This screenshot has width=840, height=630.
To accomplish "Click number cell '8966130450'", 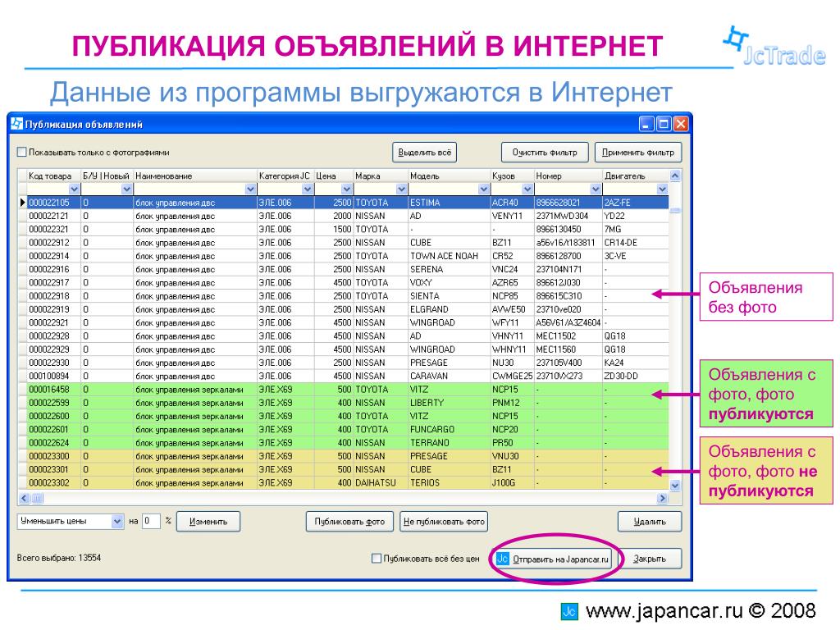I will click(x=568, y=230).
